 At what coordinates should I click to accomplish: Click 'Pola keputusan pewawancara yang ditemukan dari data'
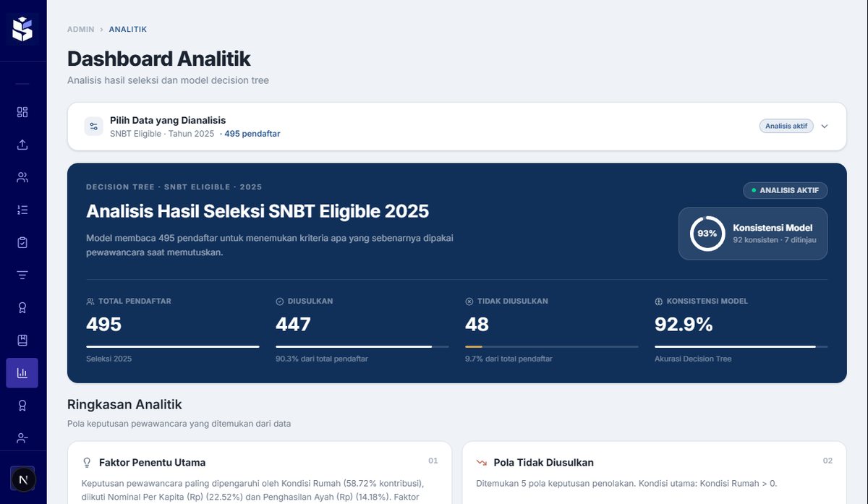coord(179,424)
